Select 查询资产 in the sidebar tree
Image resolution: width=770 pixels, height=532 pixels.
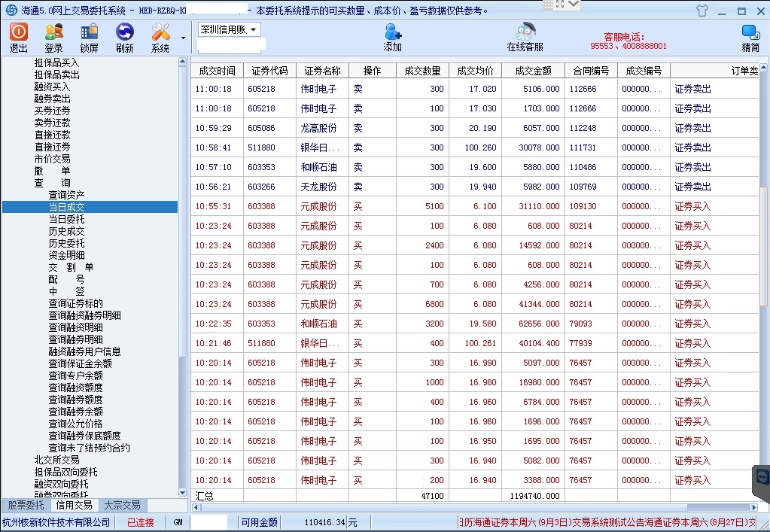coord(67,195)
